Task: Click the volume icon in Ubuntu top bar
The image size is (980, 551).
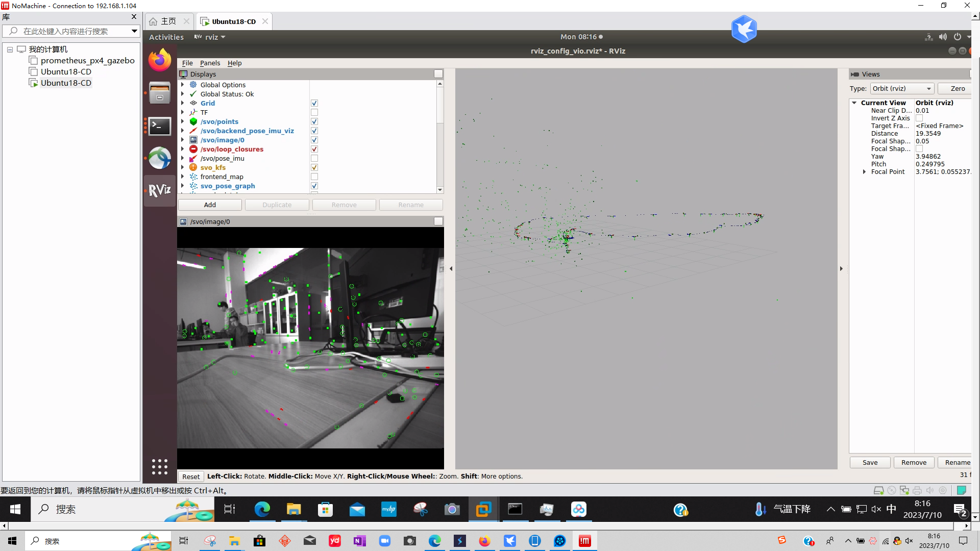Action: tap(943, 37)
